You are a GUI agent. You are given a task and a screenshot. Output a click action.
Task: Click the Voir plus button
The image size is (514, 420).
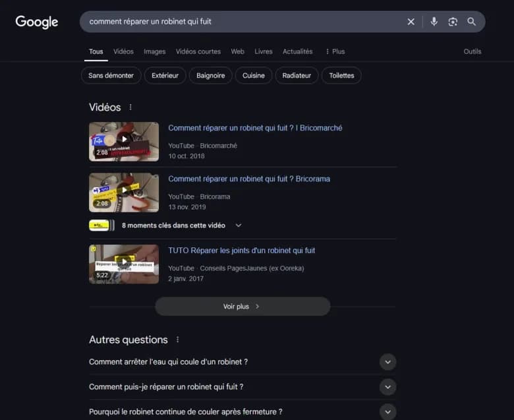[243, 306]
